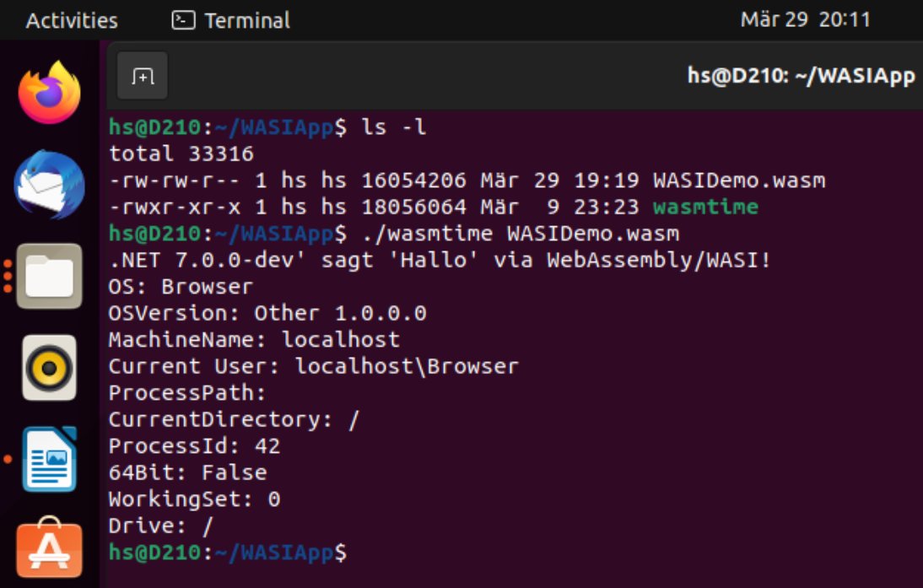Click the ./wasmtime WASIDemo.wasm command line
Screen dimensions: 923x588
click(521, 234)
